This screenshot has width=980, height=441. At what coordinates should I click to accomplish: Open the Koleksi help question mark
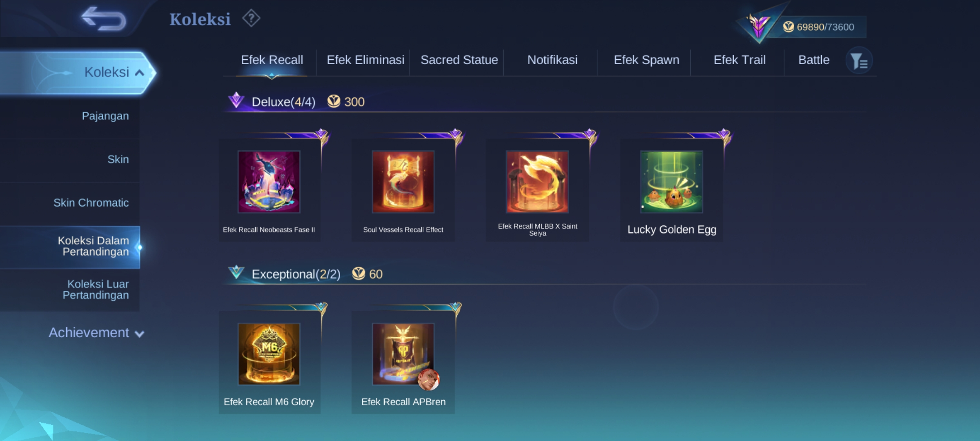click(x=251, y=18)
